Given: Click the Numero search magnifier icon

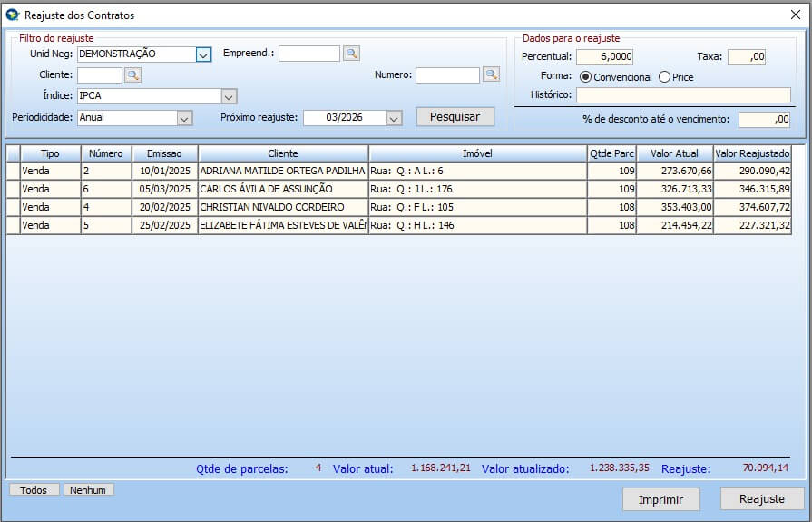Looking at the screenshot, I should (x=491, y=74).
